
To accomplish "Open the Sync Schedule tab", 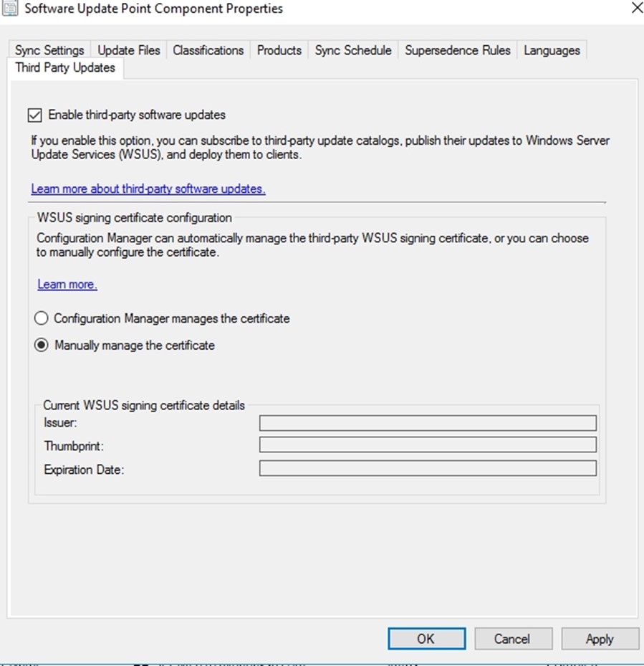I will [353, 51].
